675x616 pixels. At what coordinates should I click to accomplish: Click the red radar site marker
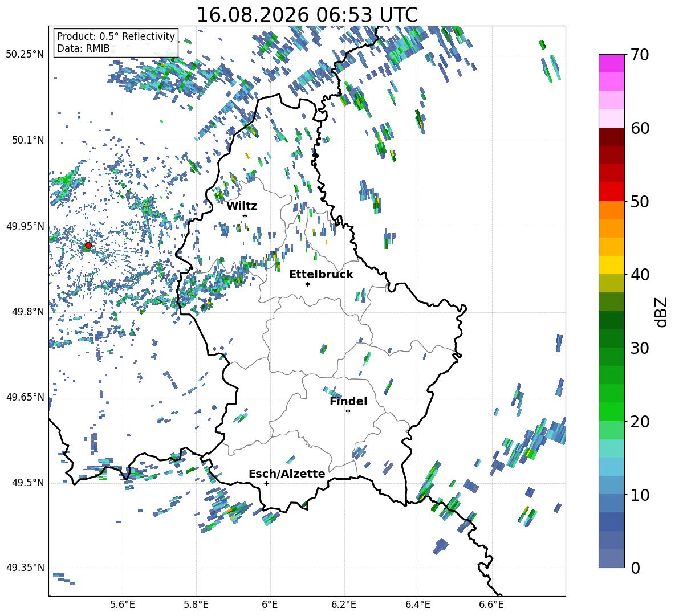coord(88,245)
